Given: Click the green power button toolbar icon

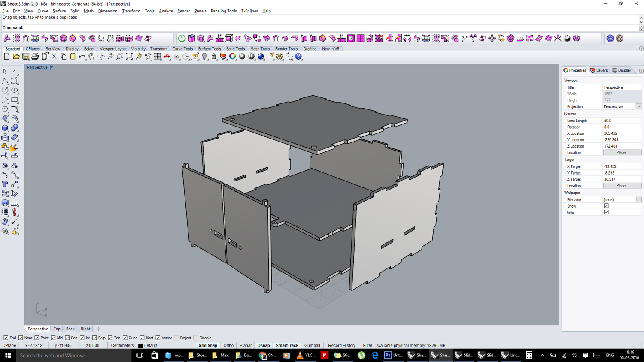Looking at the screenshot, I should 182,39.
